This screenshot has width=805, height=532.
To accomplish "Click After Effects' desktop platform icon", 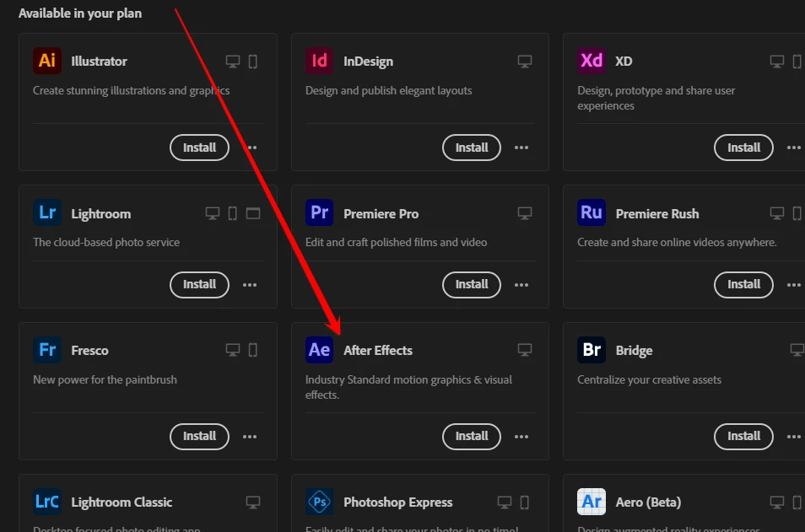I will 524,351.
